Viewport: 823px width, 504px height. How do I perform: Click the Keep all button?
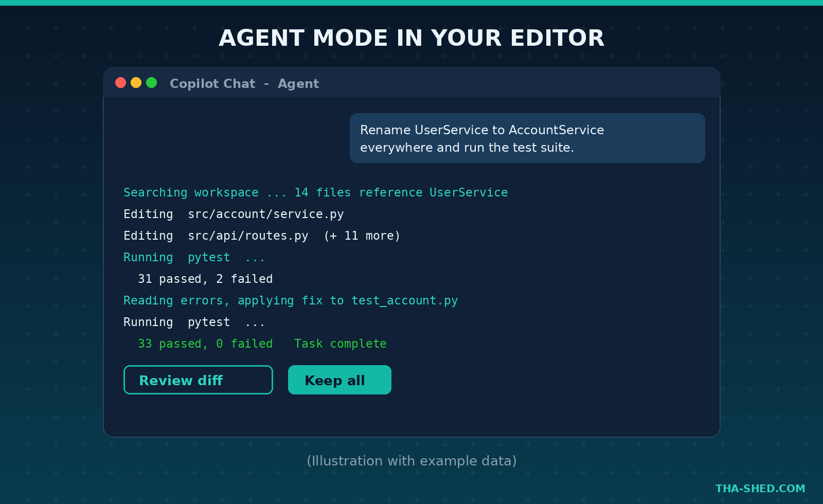[x=339, y=380]
